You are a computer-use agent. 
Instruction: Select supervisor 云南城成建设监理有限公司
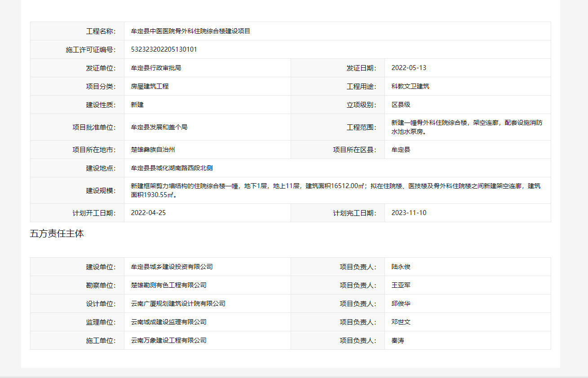168,322
